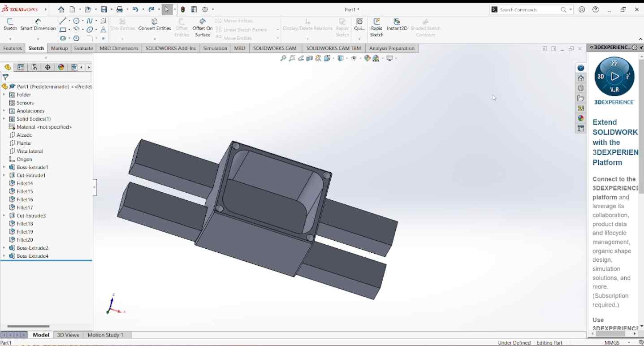The height and width of the screenshot is (346, 644).
Task: Switch to the Motion Study 1 tab
Action: (x=105, y=335)
